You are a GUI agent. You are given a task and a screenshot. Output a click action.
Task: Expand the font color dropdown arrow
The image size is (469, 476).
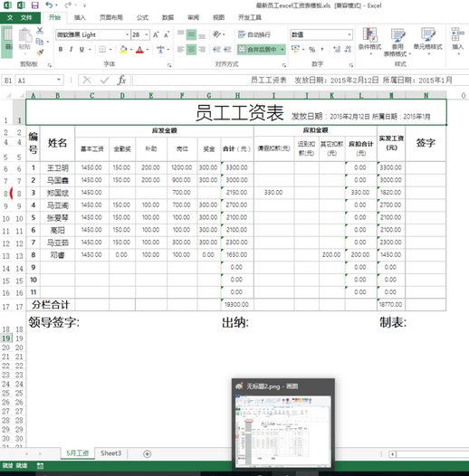coord(148,50)
